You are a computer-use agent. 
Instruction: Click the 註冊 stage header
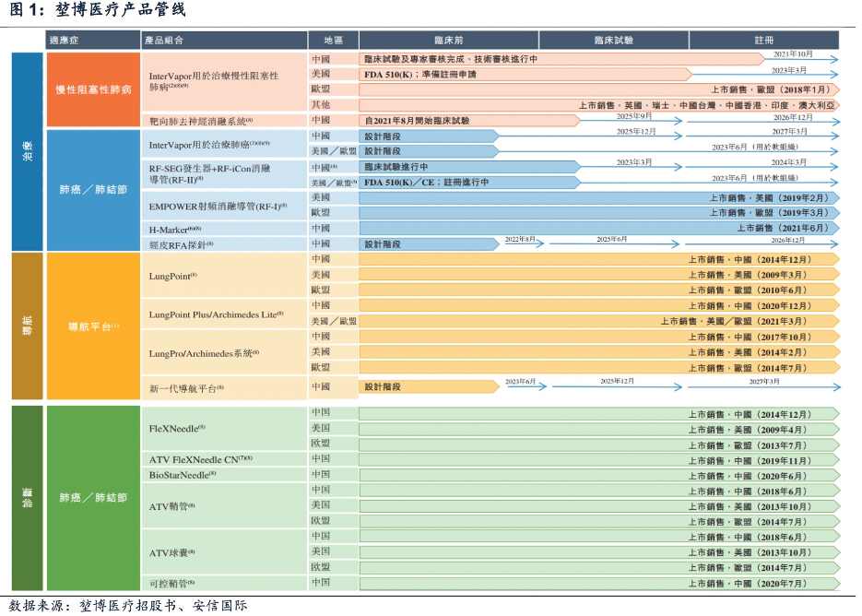(764, 41)
